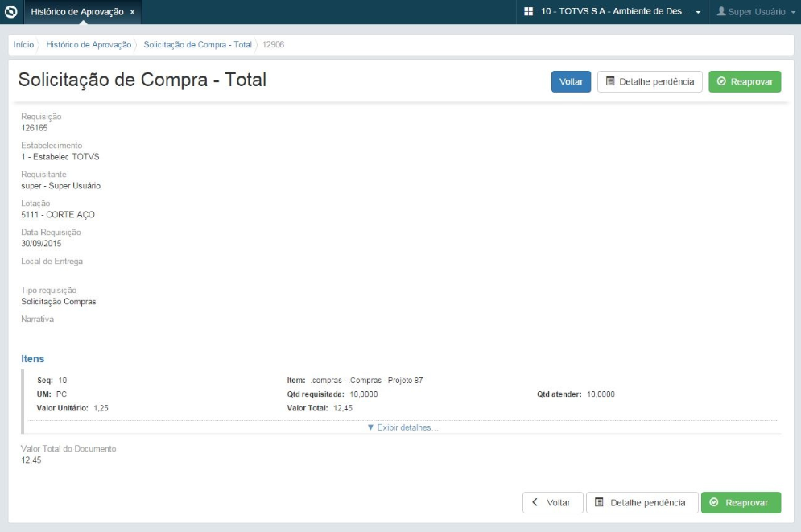Image resolution: width=801 pixels, height=532 pixels.
Task: Click Valor Unitário value 1,25
Action: tap(101, 408)
